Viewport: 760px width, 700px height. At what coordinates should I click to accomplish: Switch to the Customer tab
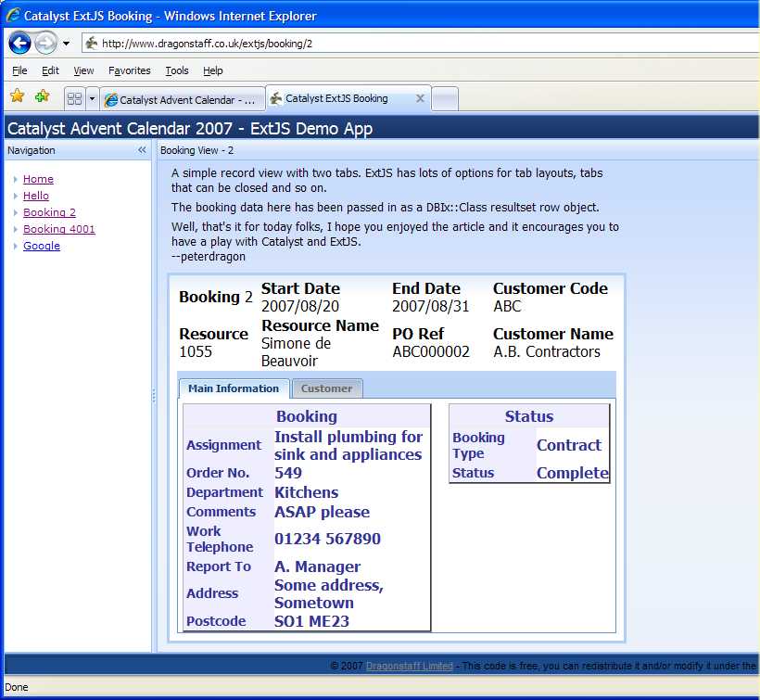click(x=326, y=388)
